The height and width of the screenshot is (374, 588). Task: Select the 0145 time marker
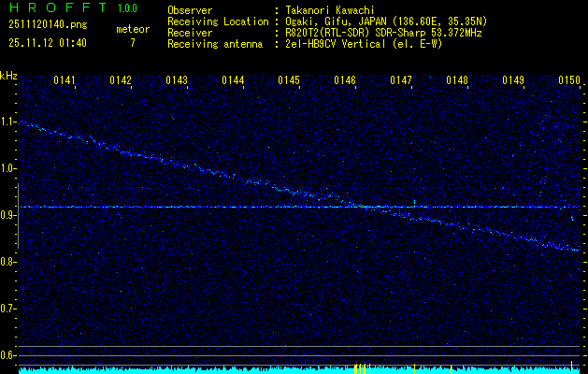coord(289,80)
